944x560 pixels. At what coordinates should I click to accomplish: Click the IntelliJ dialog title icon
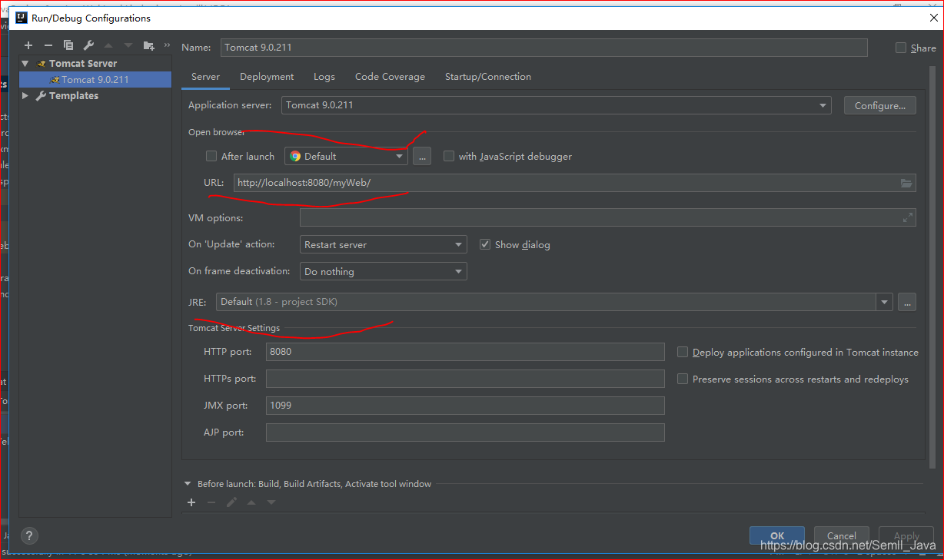pyautogui.click(x=22, y=18)
